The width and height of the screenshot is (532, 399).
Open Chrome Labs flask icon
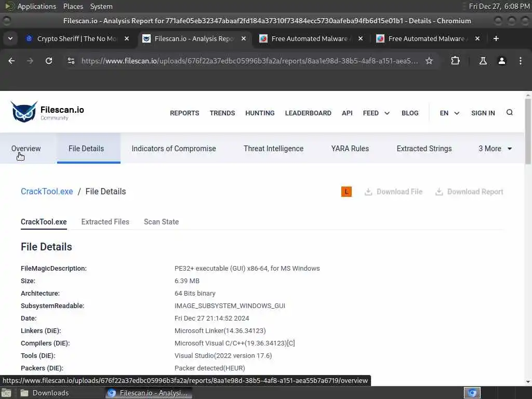[x=483, y=61]
